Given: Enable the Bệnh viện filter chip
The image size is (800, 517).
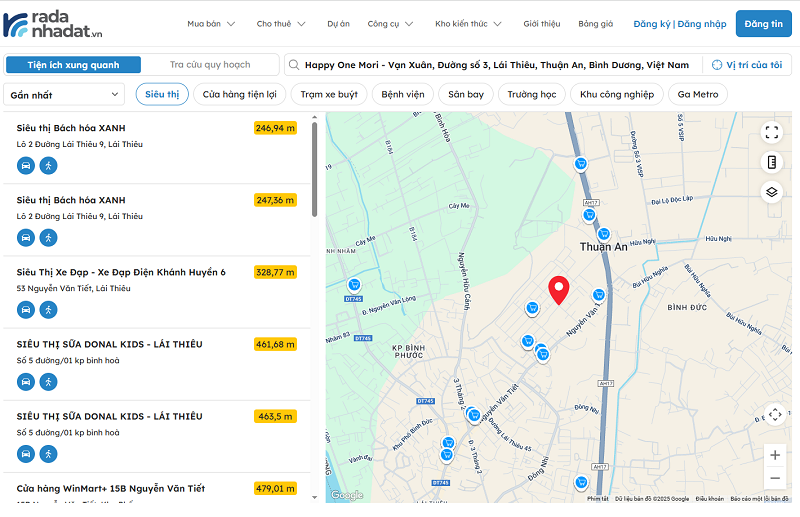Looking at the screenshot, I should click(402, 95).
